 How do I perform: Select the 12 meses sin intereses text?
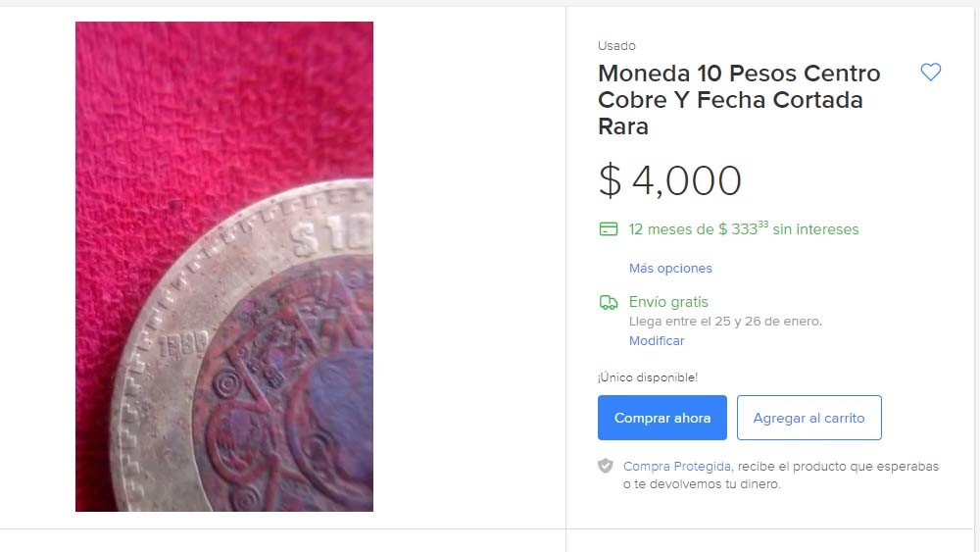pos(744,228)
